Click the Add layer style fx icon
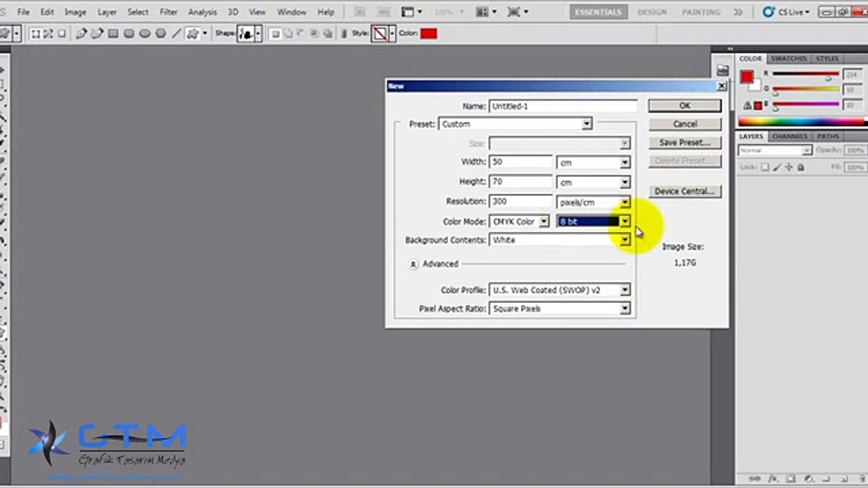Viewport: 868px width, 488px height. pyautogui.click(x=772, y=479)
